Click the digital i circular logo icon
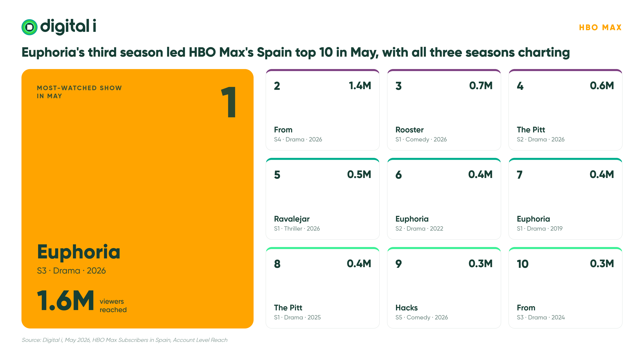Viewport: 644px width, 362px height. tap(30, 27)
